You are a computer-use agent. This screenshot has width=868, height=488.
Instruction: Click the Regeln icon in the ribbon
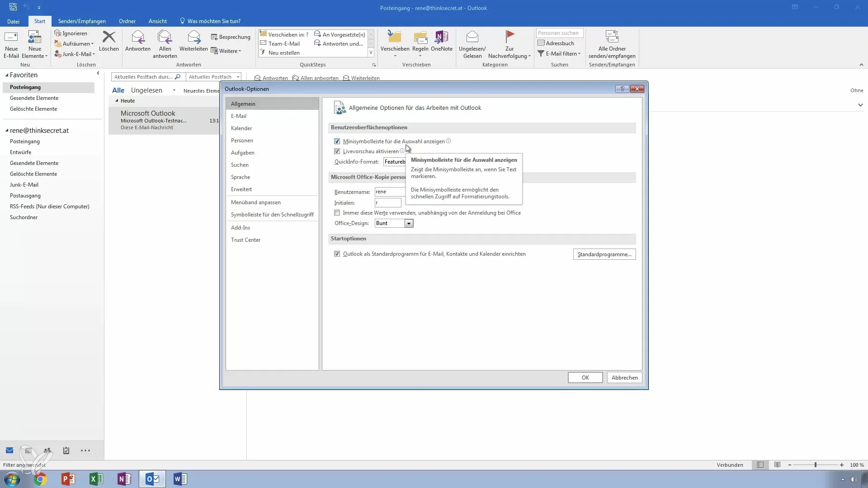point(420,37)
